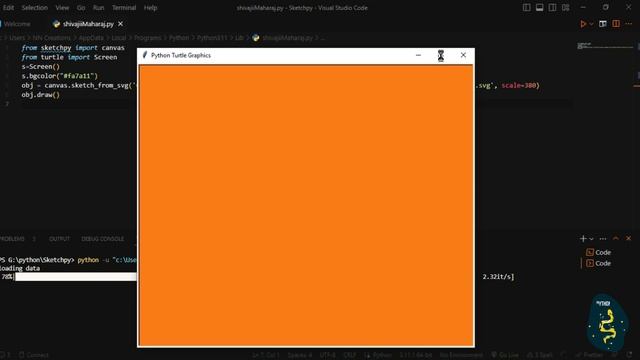This screenshot has height=360, width=640.
Task: Open the Go menu
Action: (81, 8)
